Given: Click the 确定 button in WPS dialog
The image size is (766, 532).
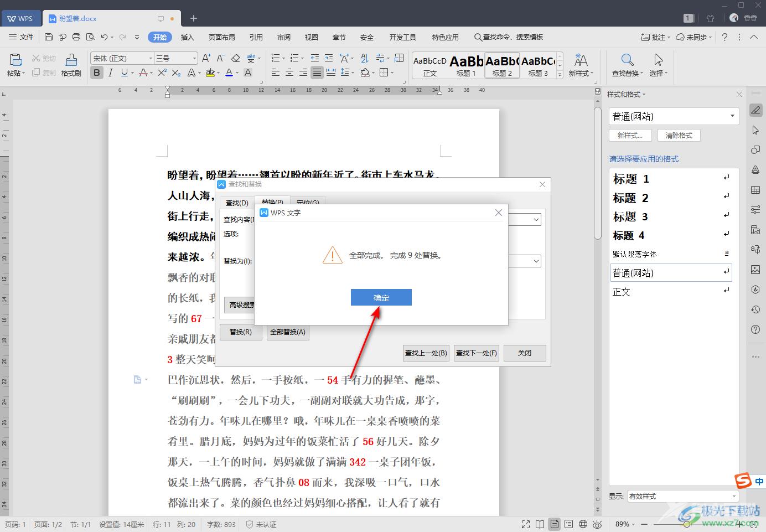Looking at the screenshot, I should [x=381, y=297].
